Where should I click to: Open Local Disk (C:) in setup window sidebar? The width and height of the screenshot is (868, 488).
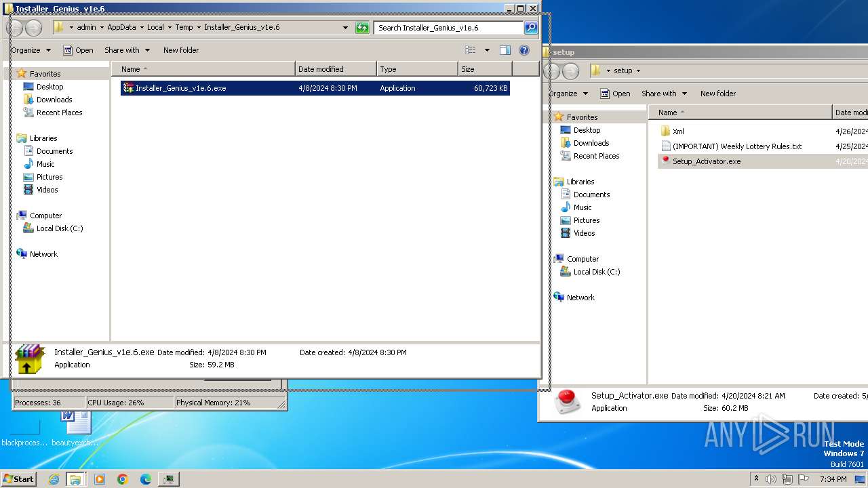597,272
